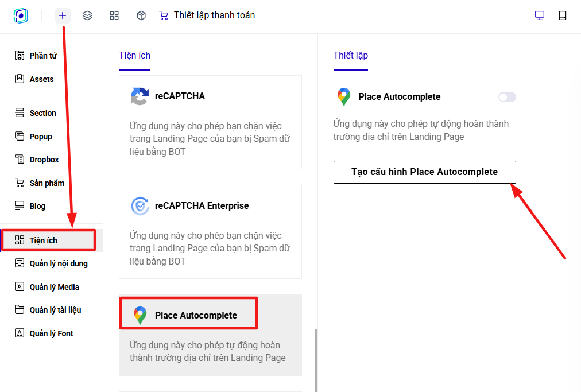
Task: Click Tạo cấu hình Place Autocomplete button
Action: point(425,172)
